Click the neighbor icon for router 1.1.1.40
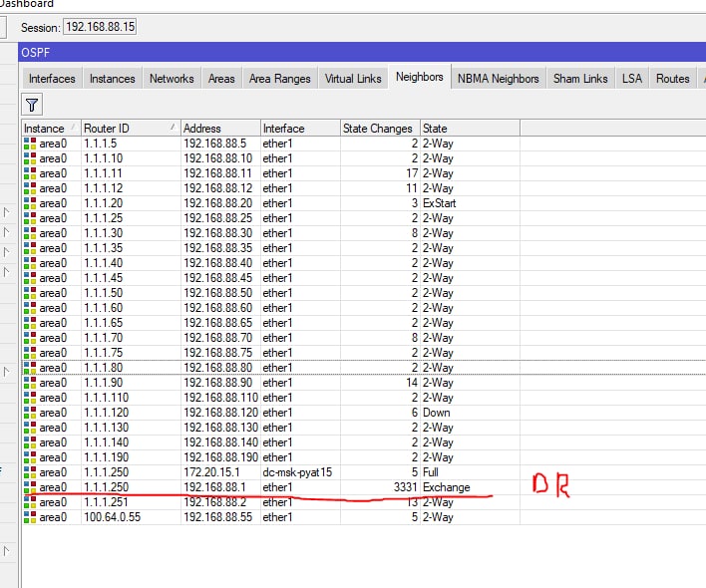Viewport: 706px width, 588px height. click(30, 263)
